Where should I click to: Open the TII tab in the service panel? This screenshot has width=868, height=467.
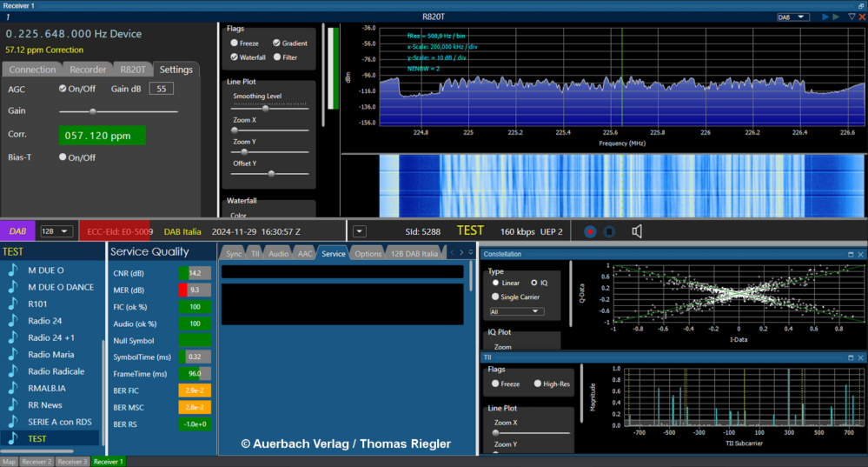[255, 254]
